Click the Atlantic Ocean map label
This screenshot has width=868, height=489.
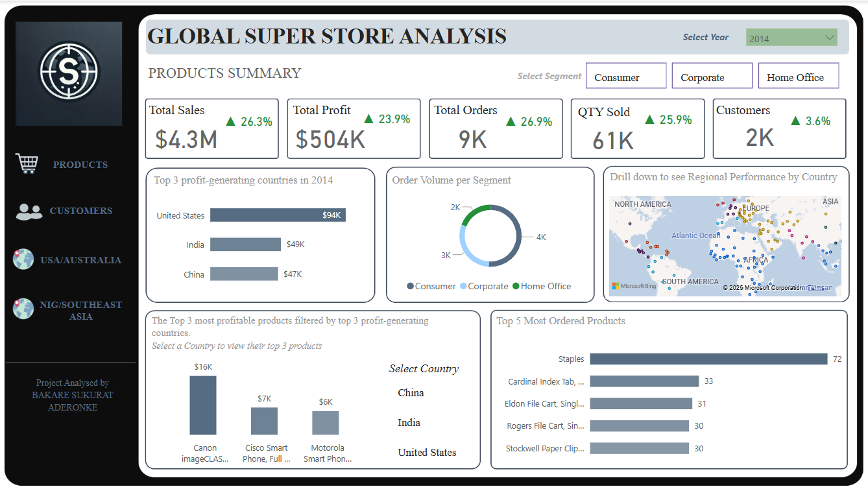point(695,235)
